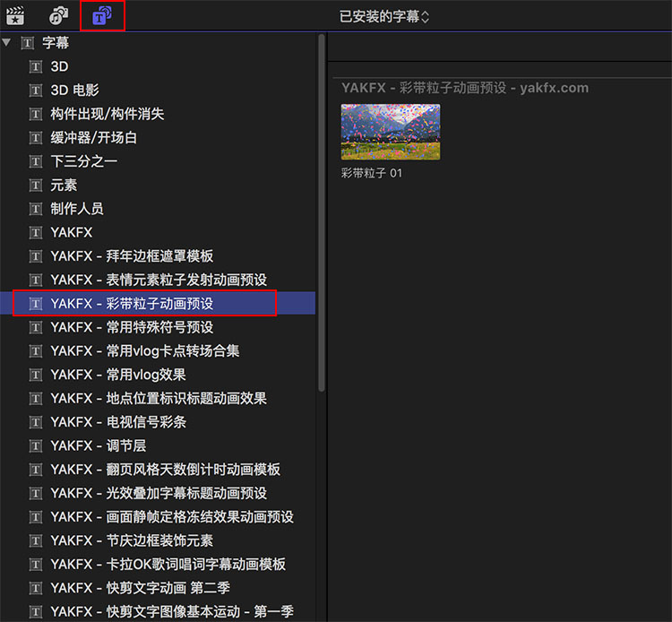Screen dimensions: 672x622
Task: Click the T icon beside 3D 电影
Action: 36,91
